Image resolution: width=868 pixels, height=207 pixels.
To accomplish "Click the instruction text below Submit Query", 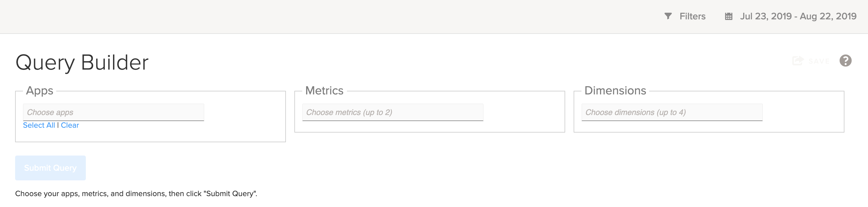I will (136, 194).
